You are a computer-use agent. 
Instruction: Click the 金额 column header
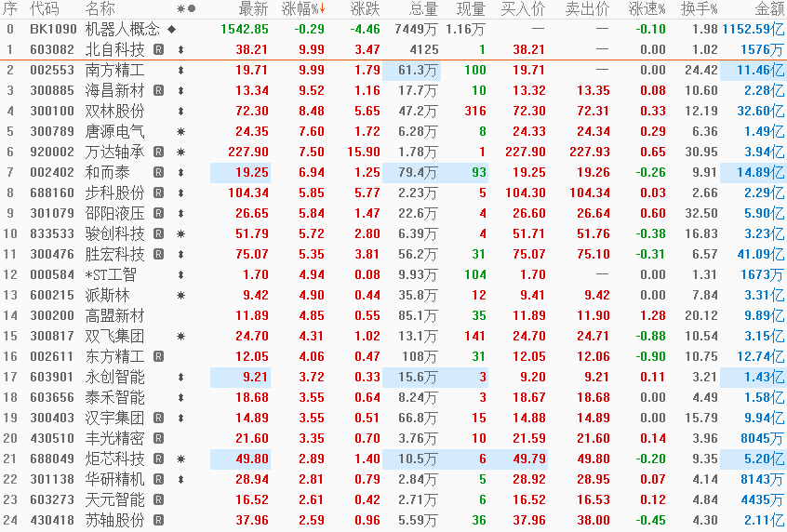[768, 9]
